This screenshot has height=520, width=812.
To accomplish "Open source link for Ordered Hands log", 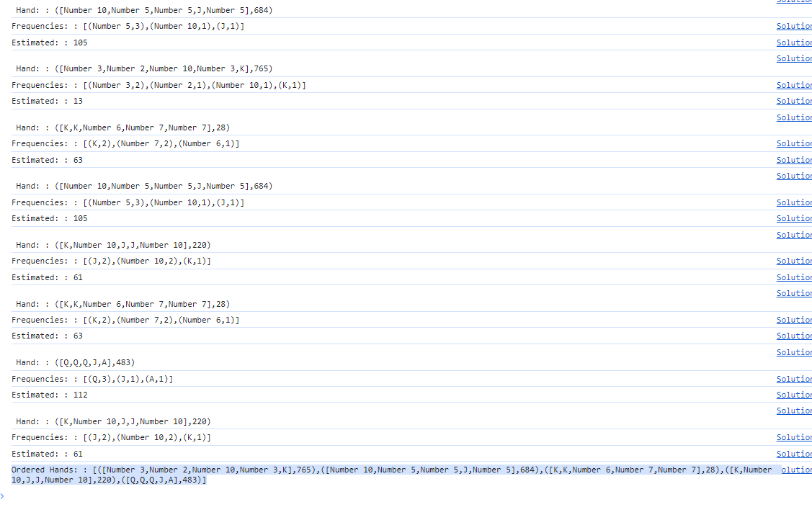I will pyautogui.click(x=796, y=470).
